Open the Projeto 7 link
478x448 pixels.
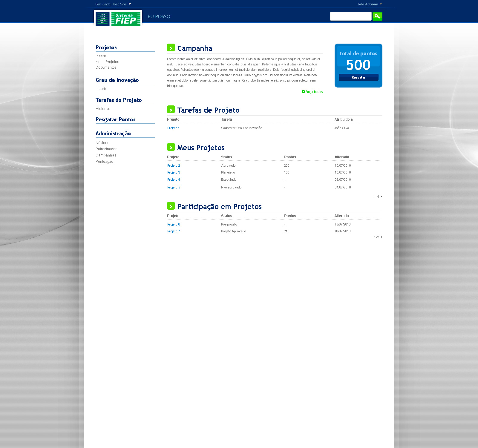click(x=174, y=231)
